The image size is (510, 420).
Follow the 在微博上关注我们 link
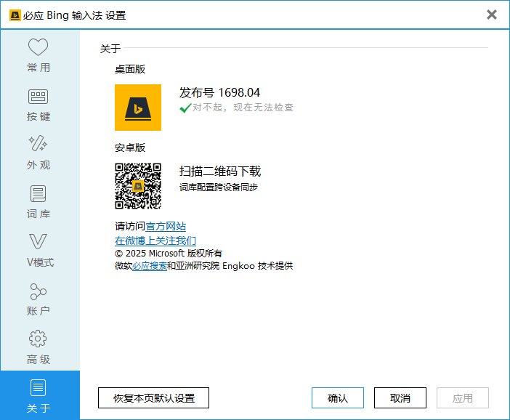tap(155, 241)
